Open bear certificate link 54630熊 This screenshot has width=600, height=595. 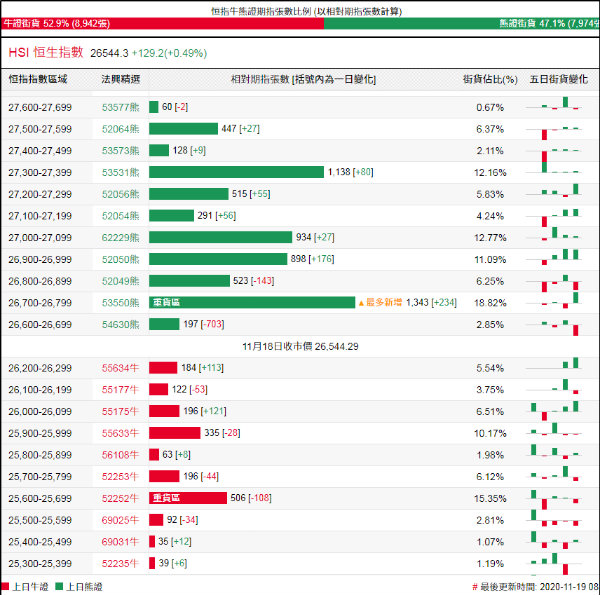click(121, 324)
